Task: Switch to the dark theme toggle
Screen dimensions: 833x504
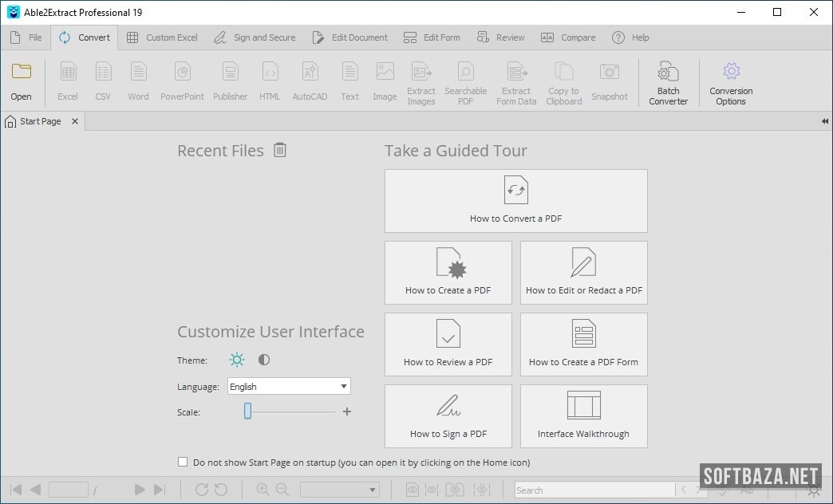Action: [x=264, y=360]
